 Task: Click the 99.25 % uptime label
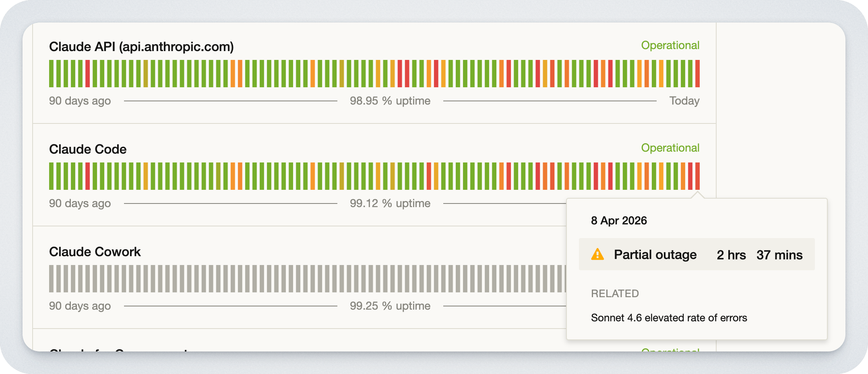[x=390, y=306]
